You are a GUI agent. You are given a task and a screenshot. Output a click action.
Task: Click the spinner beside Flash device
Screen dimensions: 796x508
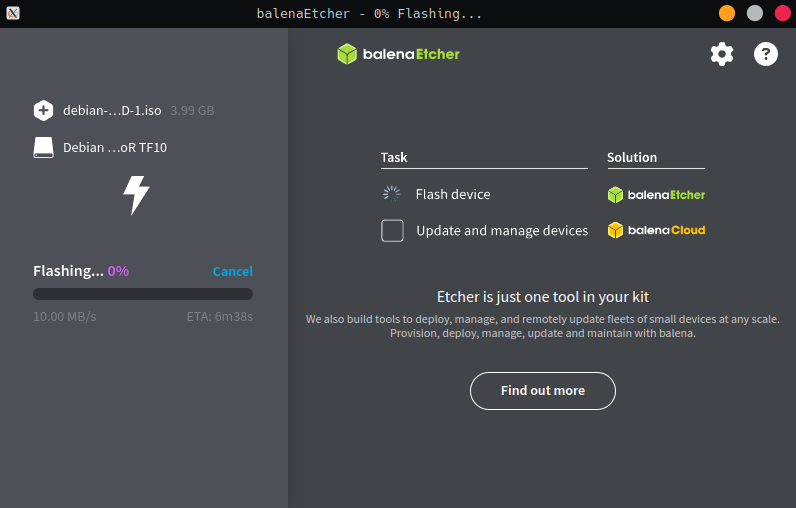point(392,194)
